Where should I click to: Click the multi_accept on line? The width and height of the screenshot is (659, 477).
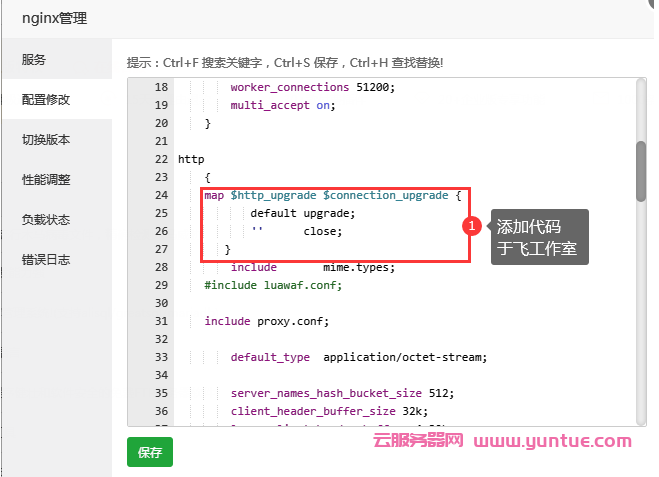[x=283, y=105]
